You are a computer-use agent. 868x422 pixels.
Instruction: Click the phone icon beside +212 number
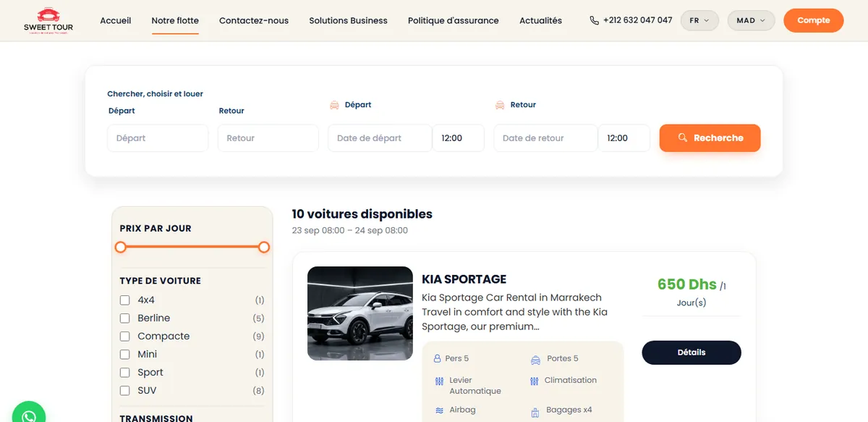coord(595,20)
